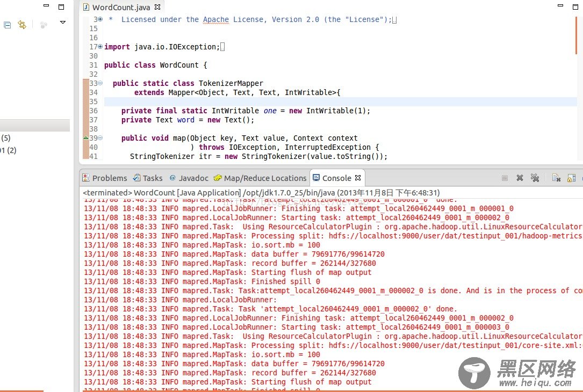583x392 pixels.
Task: Select the WordCount.java editor tab
Action: (121, 7)
